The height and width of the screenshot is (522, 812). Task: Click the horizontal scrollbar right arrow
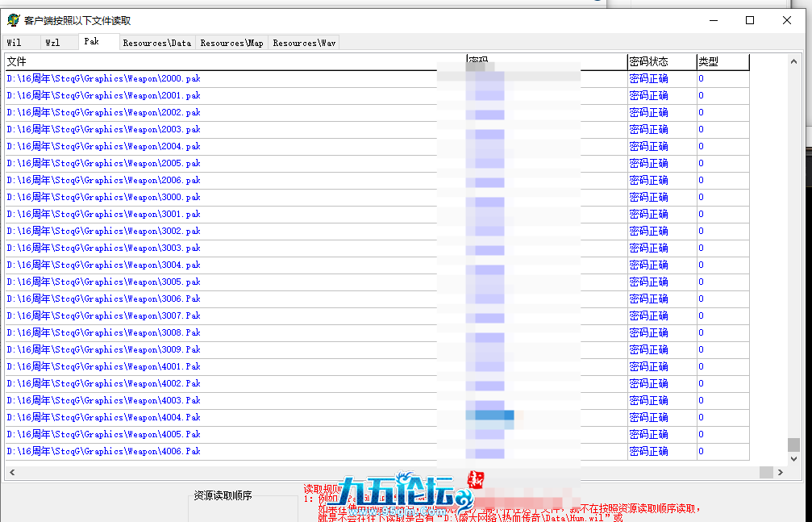point(780,472)
